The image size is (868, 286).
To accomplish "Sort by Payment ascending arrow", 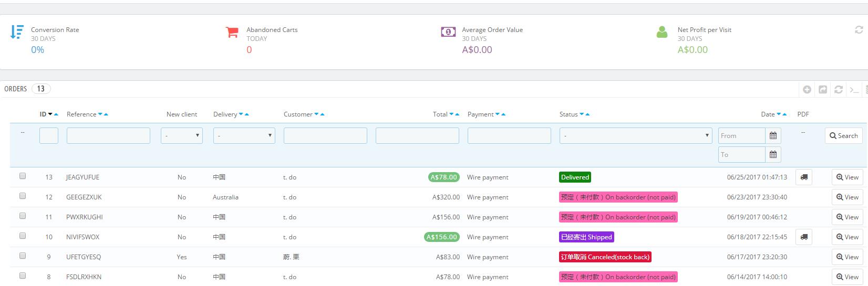I will pos(503,114).
